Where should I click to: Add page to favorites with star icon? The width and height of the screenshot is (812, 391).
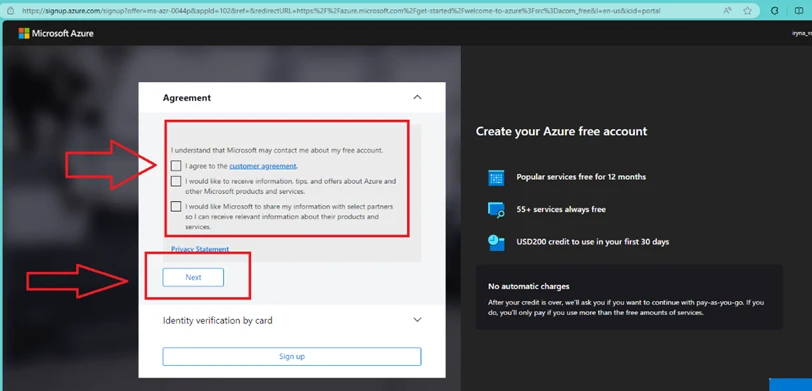[747, 10]
